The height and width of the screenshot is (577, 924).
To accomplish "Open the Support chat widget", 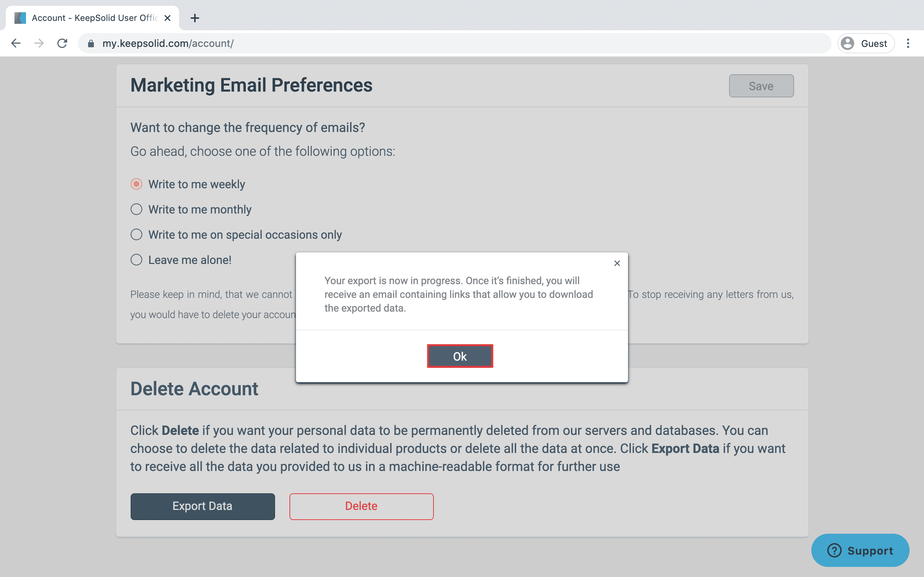I will (860, 550).
